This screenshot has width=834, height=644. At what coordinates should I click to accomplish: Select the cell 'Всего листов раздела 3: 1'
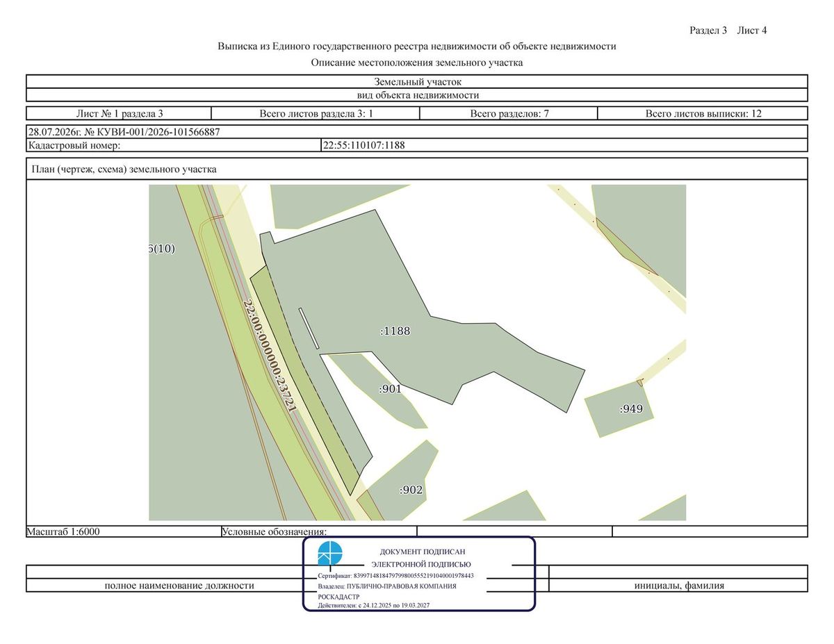point(316,113)
